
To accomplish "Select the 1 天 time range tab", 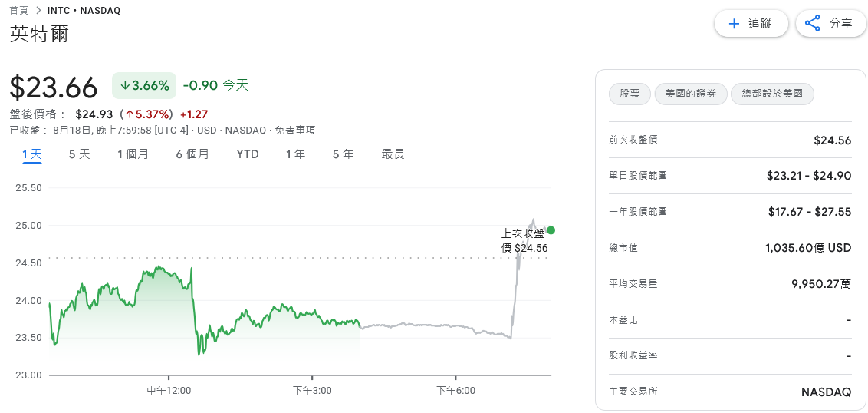I will pos(32,154).
